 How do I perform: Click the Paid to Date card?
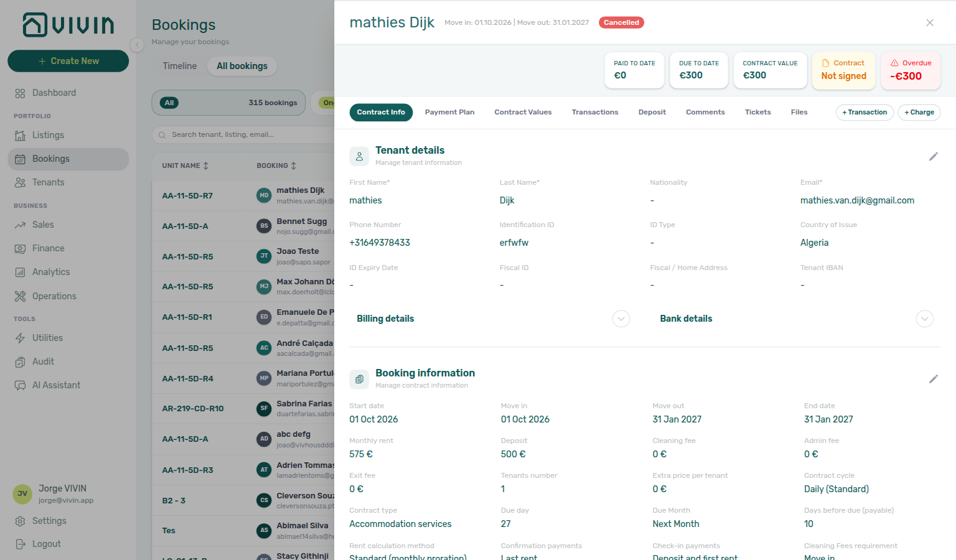[x=634, y=70]
